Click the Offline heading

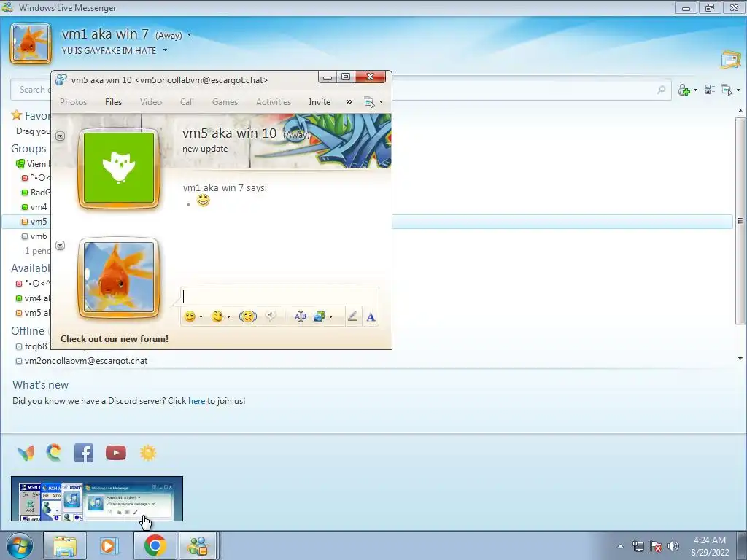click(28, 330)
